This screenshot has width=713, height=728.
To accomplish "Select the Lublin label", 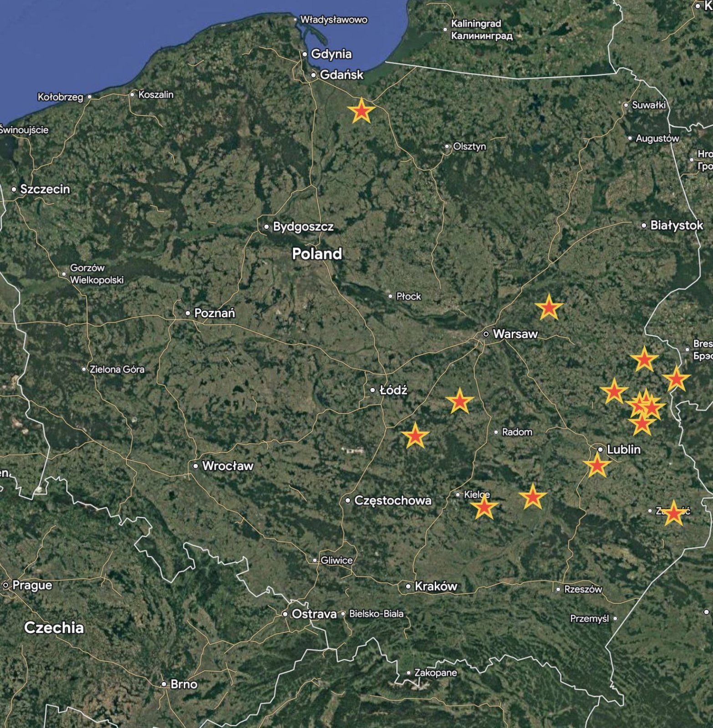I will pos(623,450).
